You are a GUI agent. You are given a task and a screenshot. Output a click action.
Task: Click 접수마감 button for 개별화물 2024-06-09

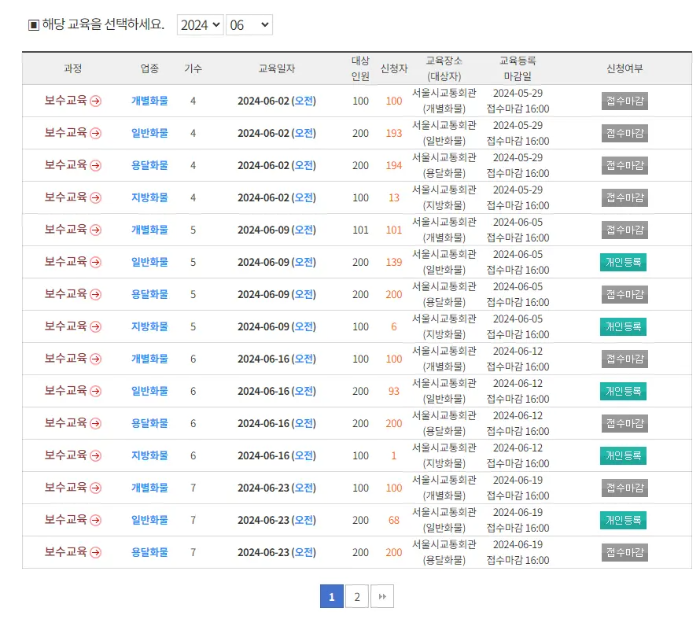(x=625, y=230)
